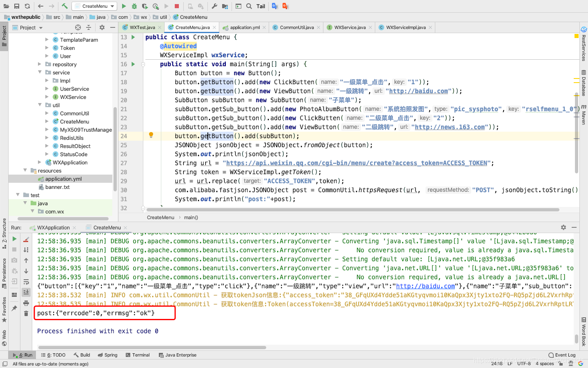This screenshot has height=368, width=588.
Task: Click the run gutter arrow on line 13
Action: pyautogui.click(x=133, y=37)
